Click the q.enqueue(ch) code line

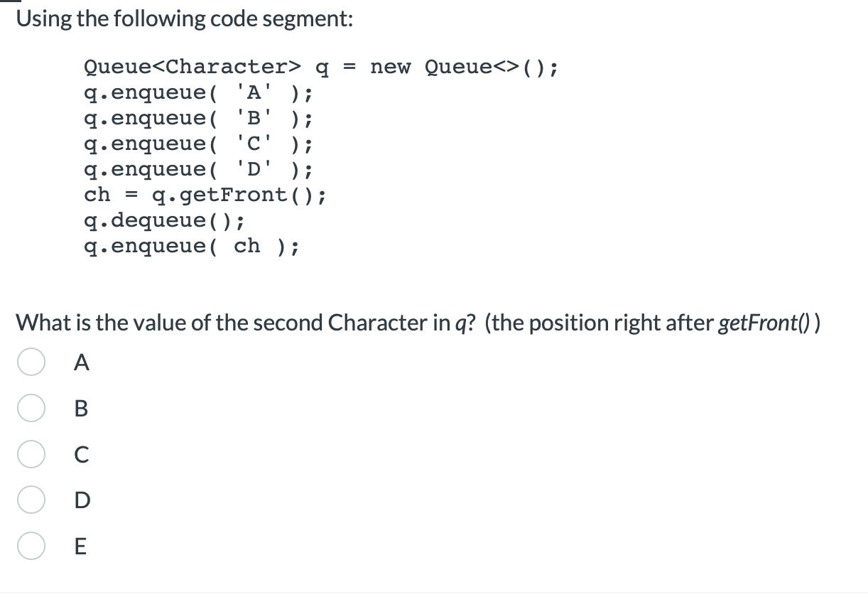[192, 246]
